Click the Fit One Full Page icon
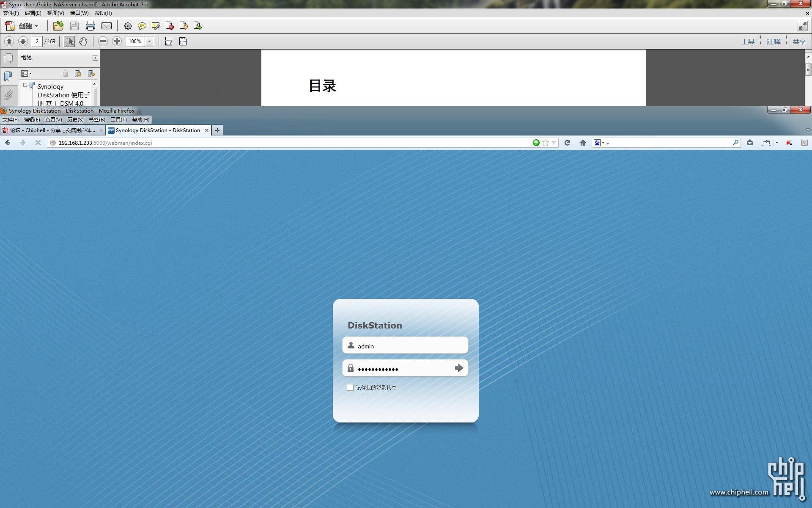The image size is (812, 508). 183,41
